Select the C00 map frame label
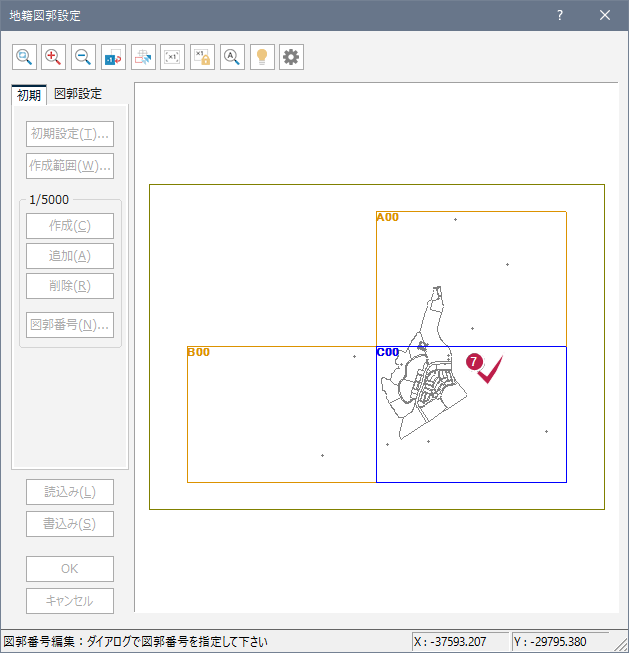Image resolution: width=629 pixels, height=653 pixels. tap(388, 352)
